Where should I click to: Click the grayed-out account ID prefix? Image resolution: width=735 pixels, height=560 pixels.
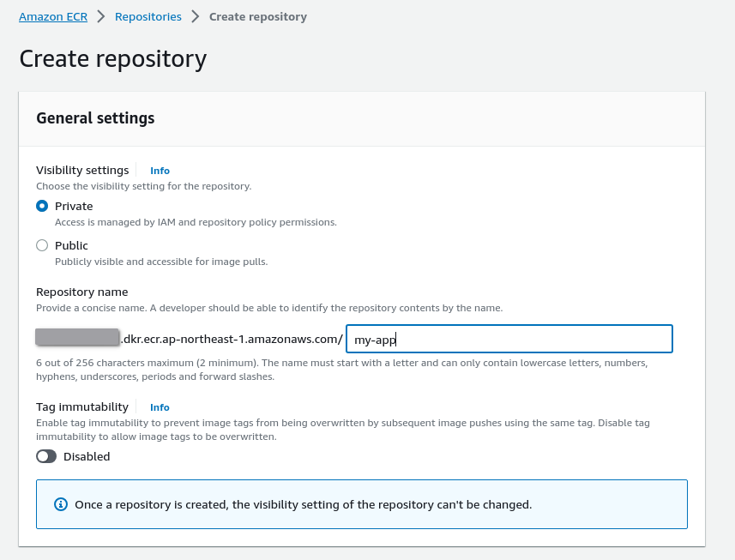pos(77,337)
